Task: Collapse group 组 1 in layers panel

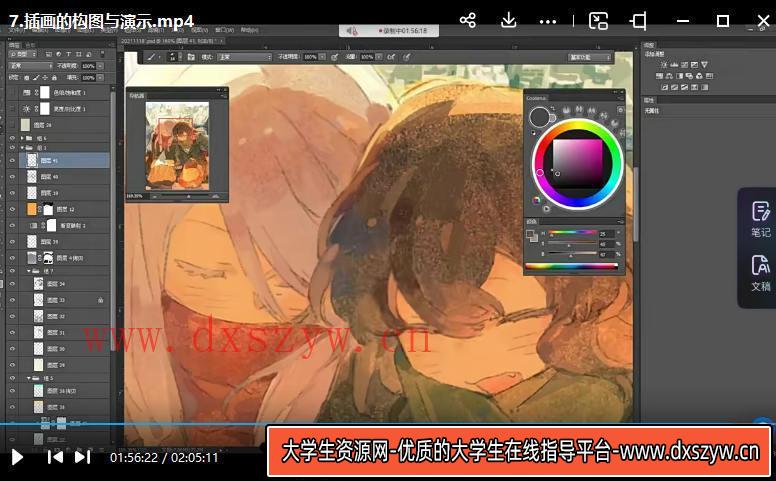Action: click(x=22, y=147)
